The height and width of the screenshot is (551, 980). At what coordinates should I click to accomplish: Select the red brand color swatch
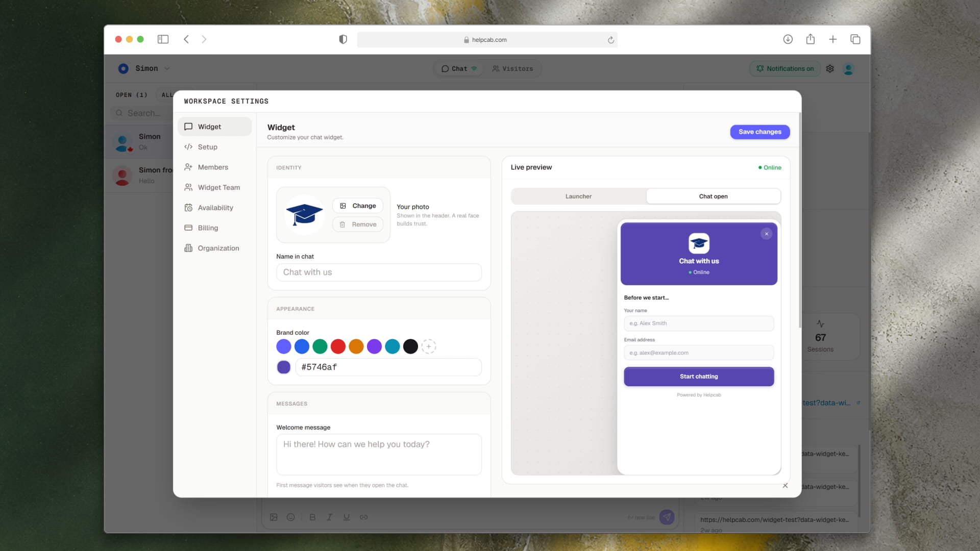click(x=338, y=346)
